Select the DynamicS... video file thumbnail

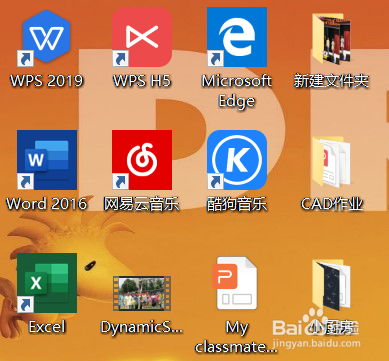coord(142,293)
